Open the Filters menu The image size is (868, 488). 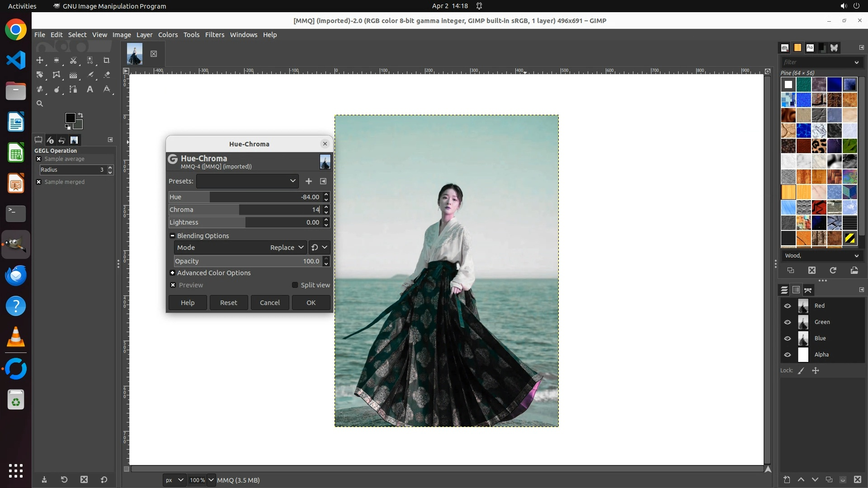(214, 35)
